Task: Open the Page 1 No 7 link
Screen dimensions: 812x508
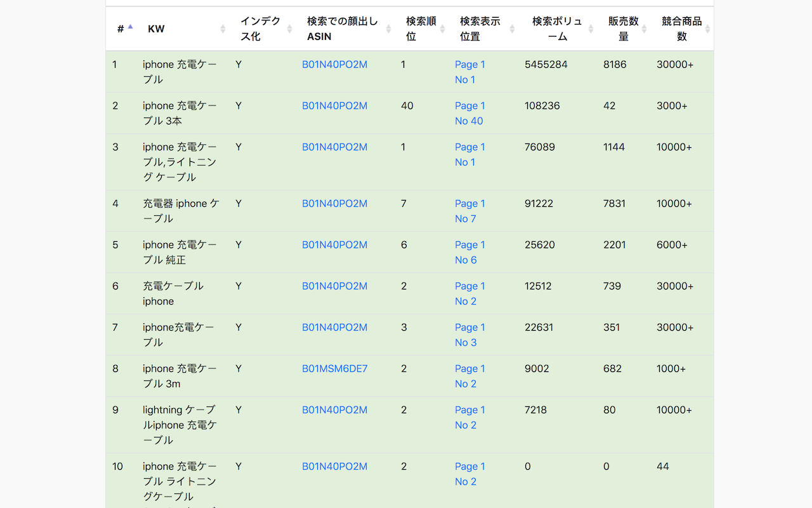Action: click(470, 211)
